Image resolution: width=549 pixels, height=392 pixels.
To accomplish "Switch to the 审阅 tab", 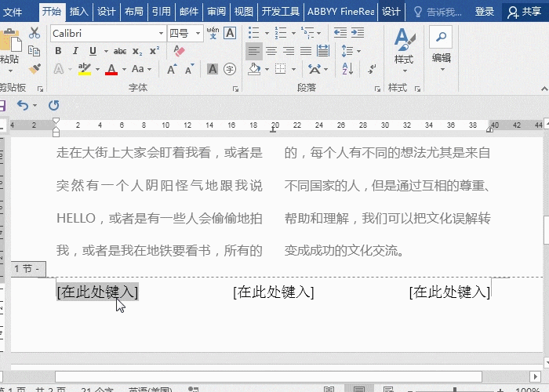I will (216, 12).
